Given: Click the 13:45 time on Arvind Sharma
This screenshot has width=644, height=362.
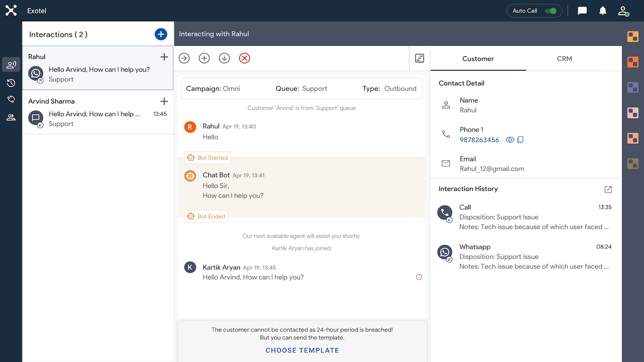Looking at the screenshot, I should (x=160, y=114).
